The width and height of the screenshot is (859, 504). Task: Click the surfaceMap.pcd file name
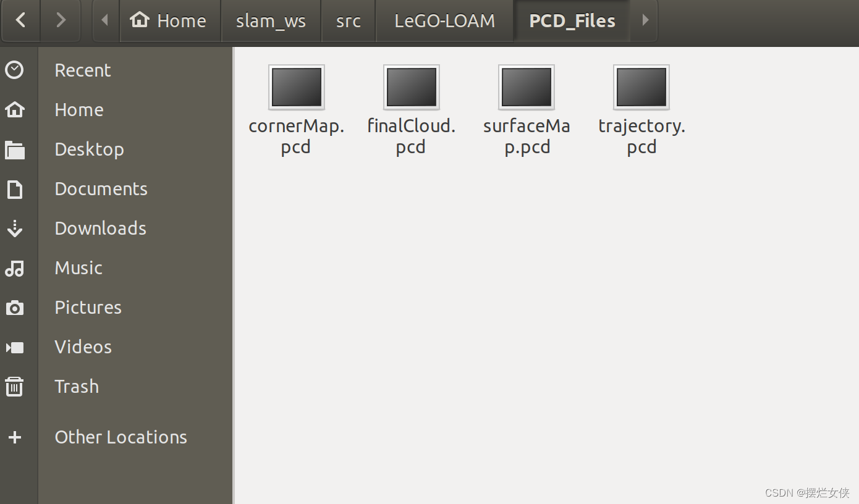click(527, 136)
